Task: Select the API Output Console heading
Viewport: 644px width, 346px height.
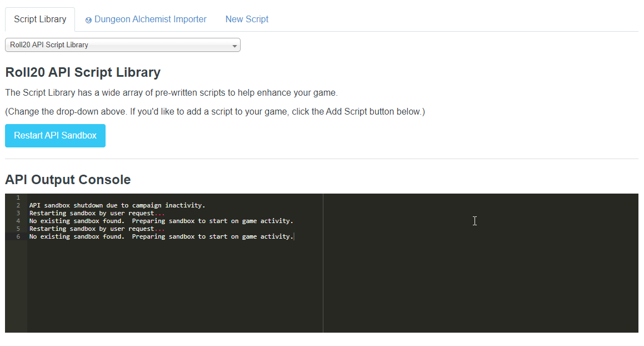Action: click(x=68, y=179)
